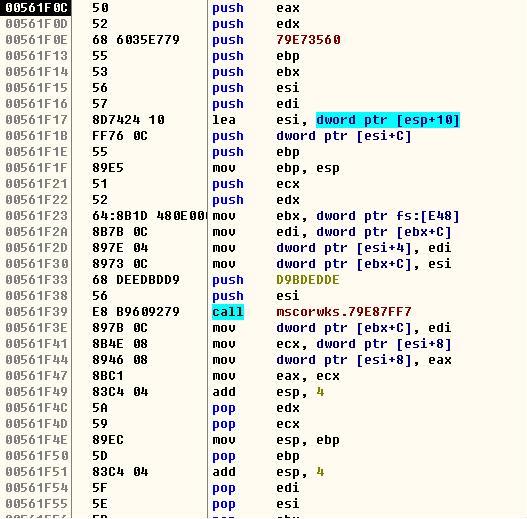Click the pushed constant D9BDEDDE
Screen dimensions: 527x519
pyautogui.click(x=308, y=280)
